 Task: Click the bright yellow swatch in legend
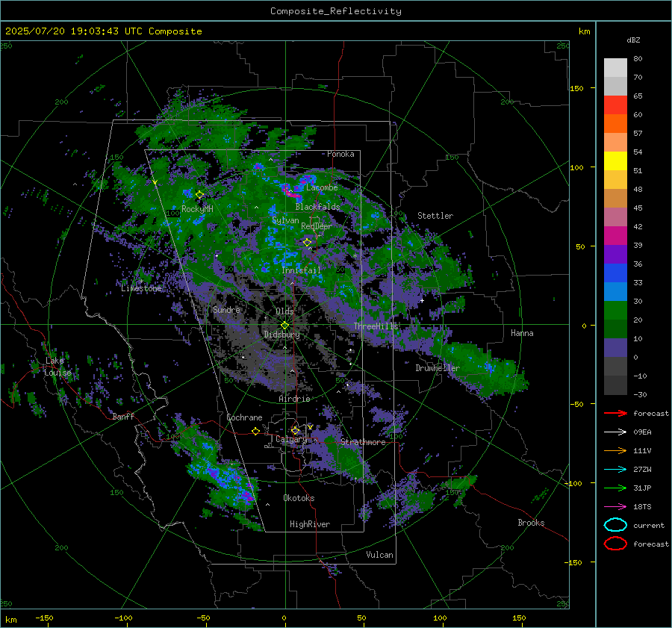(x=615, y=161)
